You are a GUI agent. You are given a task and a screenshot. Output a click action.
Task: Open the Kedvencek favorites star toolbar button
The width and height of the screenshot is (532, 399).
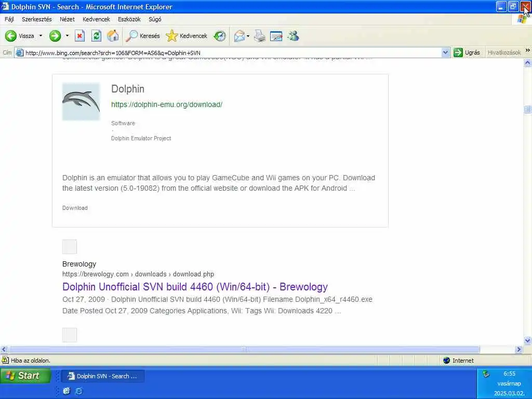pyautogui.click(x=187, y=36)
